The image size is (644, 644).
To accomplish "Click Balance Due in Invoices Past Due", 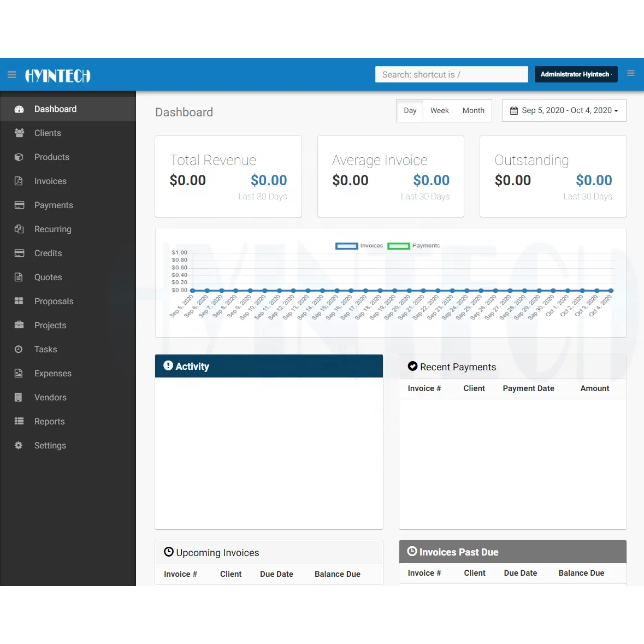I will [581, 573].
